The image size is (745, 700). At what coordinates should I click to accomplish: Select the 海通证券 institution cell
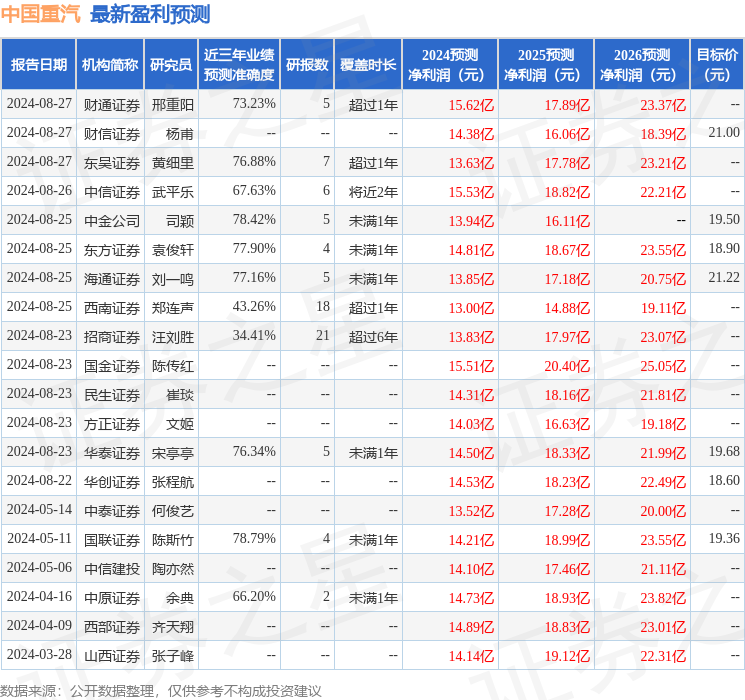(x=112, y=279)
